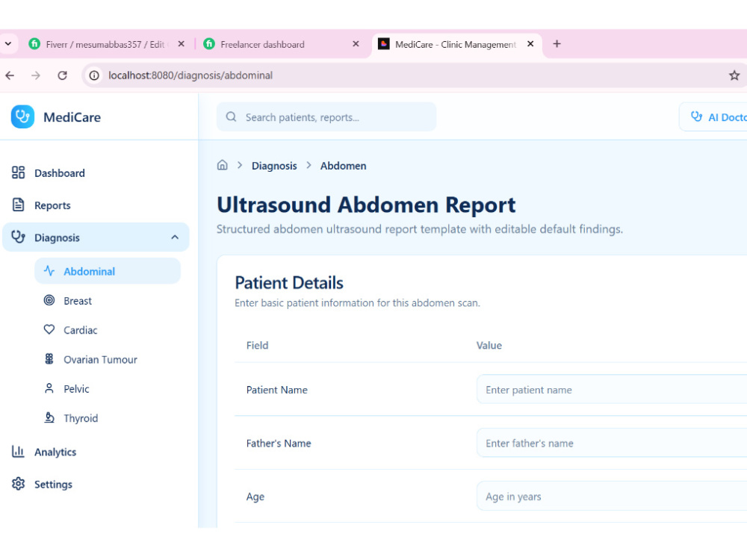Click the AI Doctor button

pyautogui.click(x=713, y=116)
